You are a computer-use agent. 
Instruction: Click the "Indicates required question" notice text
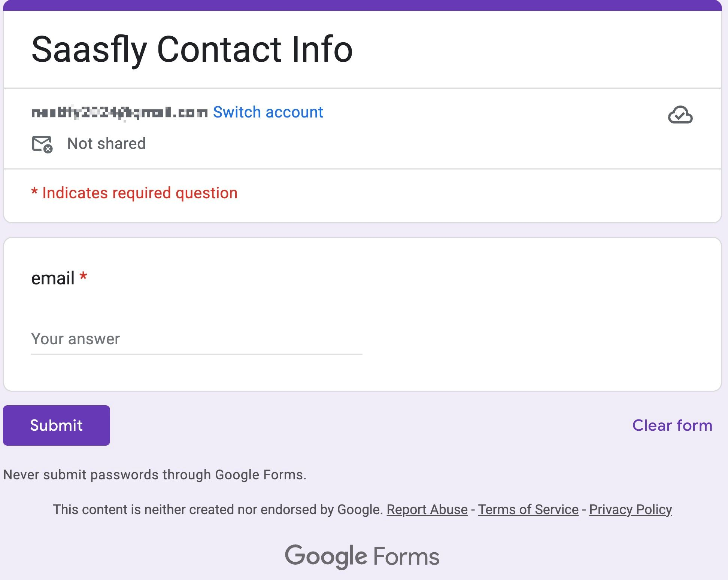[x=140, y=193]
